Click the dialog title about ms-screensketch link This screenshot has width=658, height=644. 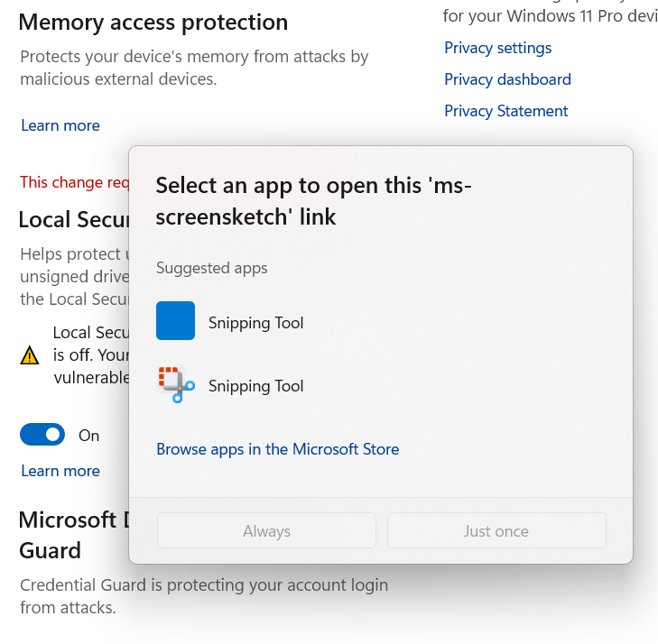pos(313,201)
